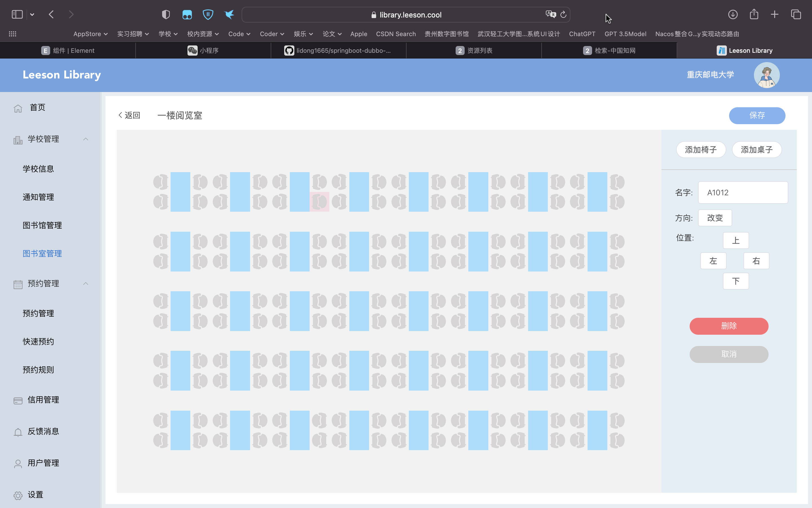Expand the AppStore bookmarks folder
812x508 pixels.
(x=90, y=34)
